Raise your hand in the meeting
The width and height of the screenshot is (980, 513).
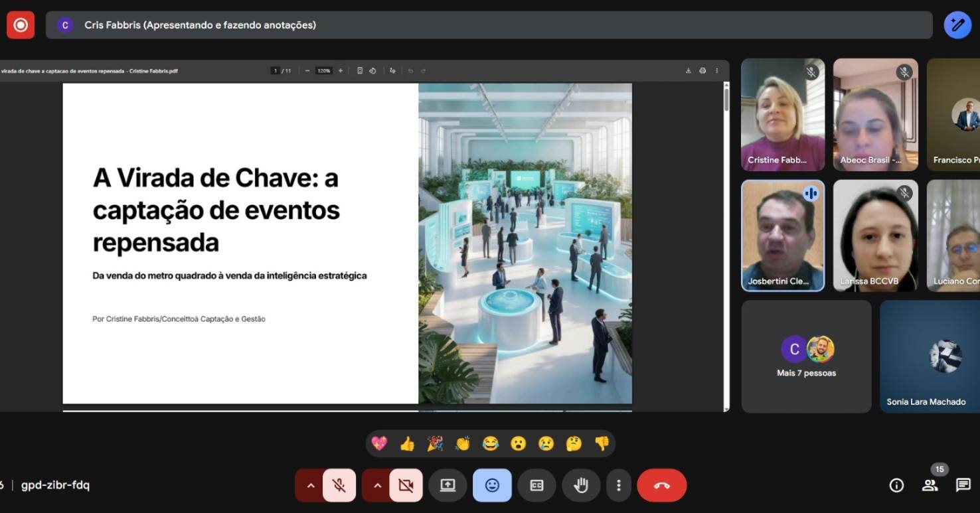[581, 485]
